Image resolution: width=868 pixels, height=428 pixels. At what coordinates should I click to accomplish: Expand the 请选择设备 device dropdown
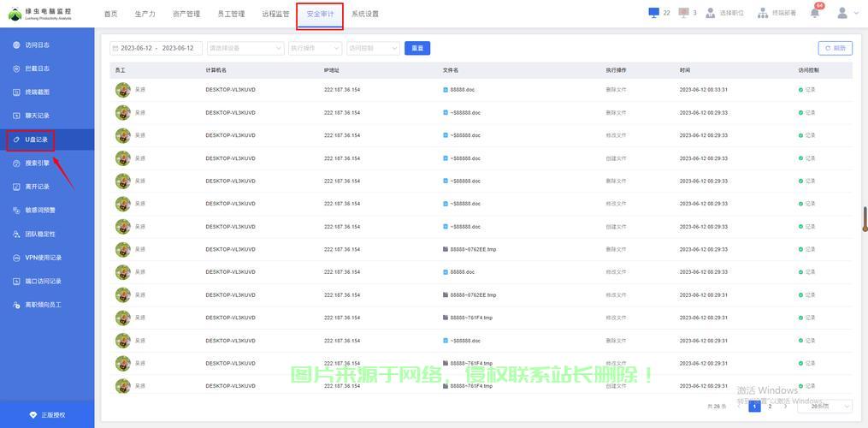tap(245, 49)
